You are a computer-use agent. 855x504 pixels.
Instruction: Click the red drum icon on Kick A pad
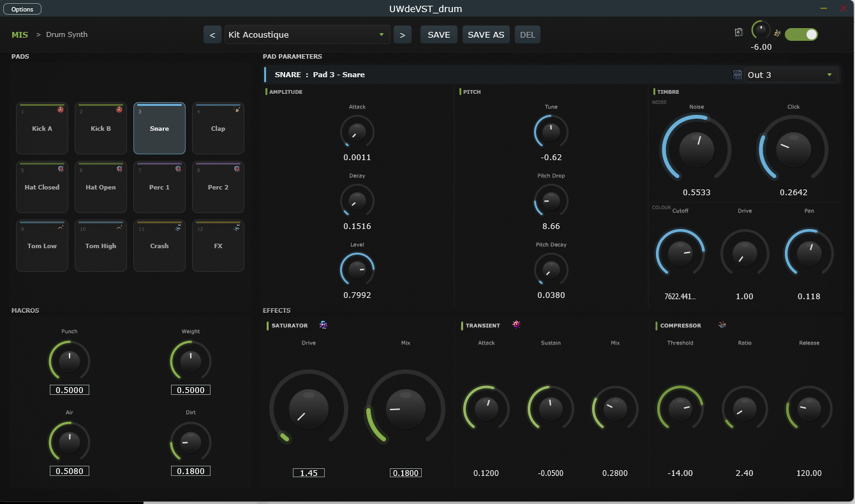61,110
